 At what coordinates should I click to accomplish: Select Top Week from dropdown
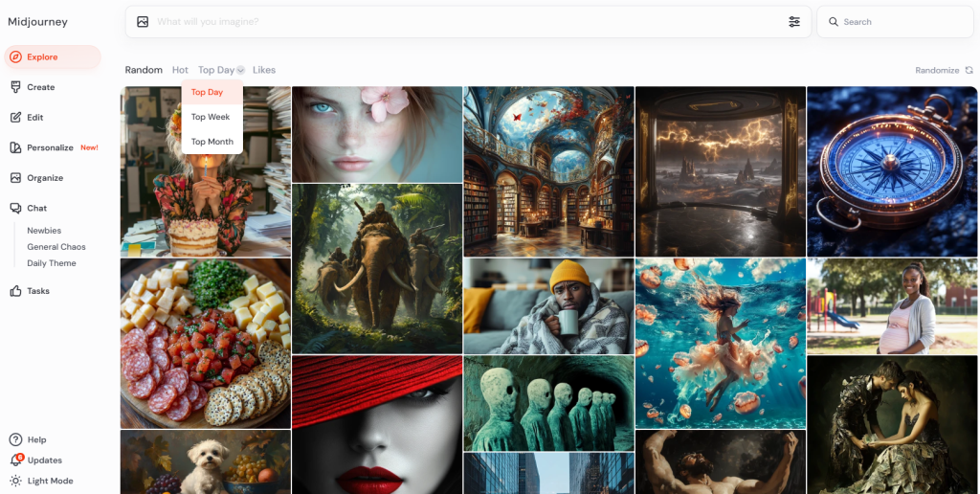211,117
